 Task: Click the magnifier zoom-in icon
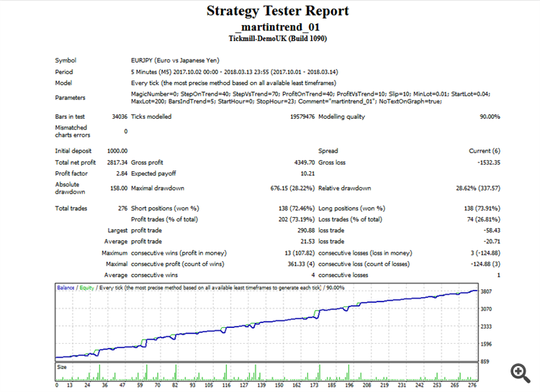520,373
